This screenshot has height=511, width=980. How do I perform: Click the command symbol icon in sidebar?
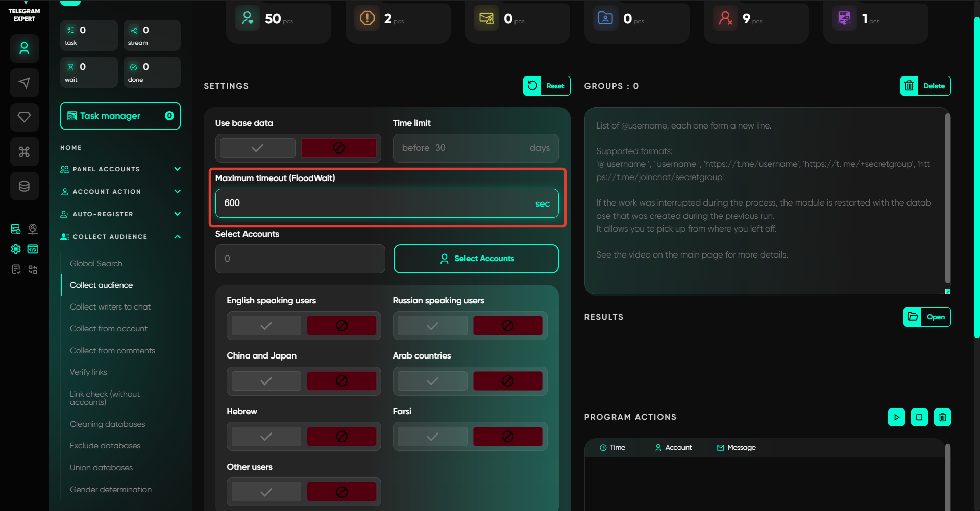click(24, 151)
